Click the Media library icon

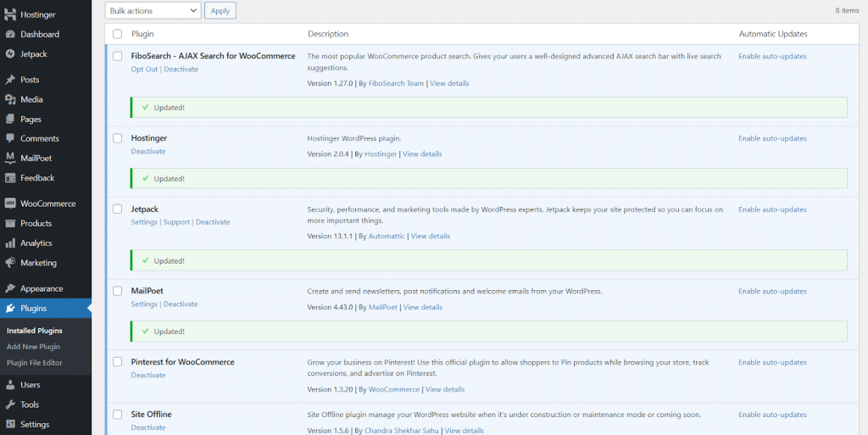coord(10,99)
